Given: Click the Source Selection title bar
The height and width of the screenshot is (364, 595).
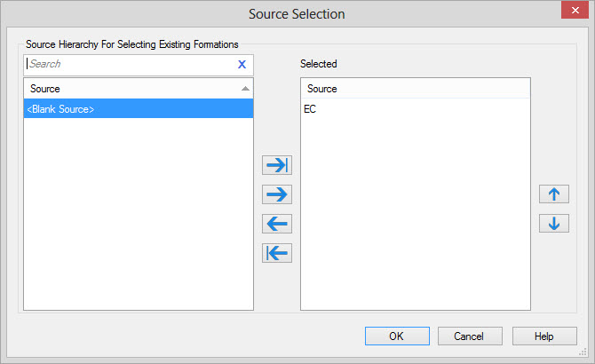Looking at the screenshot, I should tap(297, 14).
